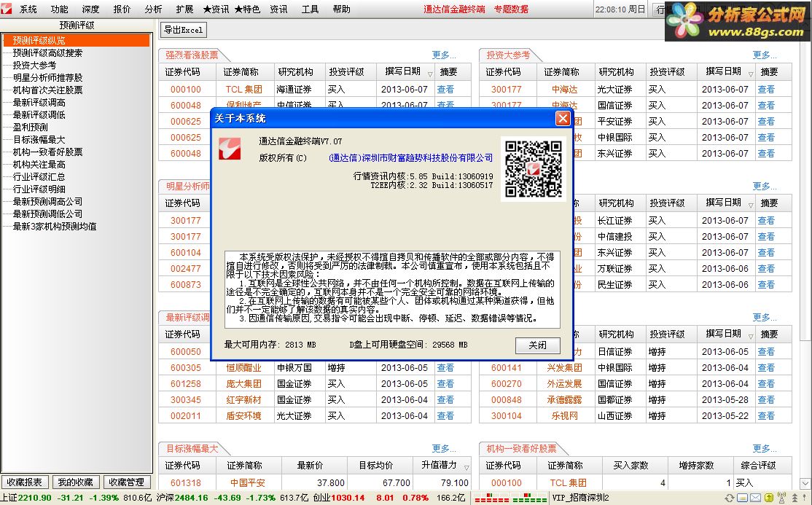
Task: Click the yellow upload arrow status icon
Action: [769, 498]
